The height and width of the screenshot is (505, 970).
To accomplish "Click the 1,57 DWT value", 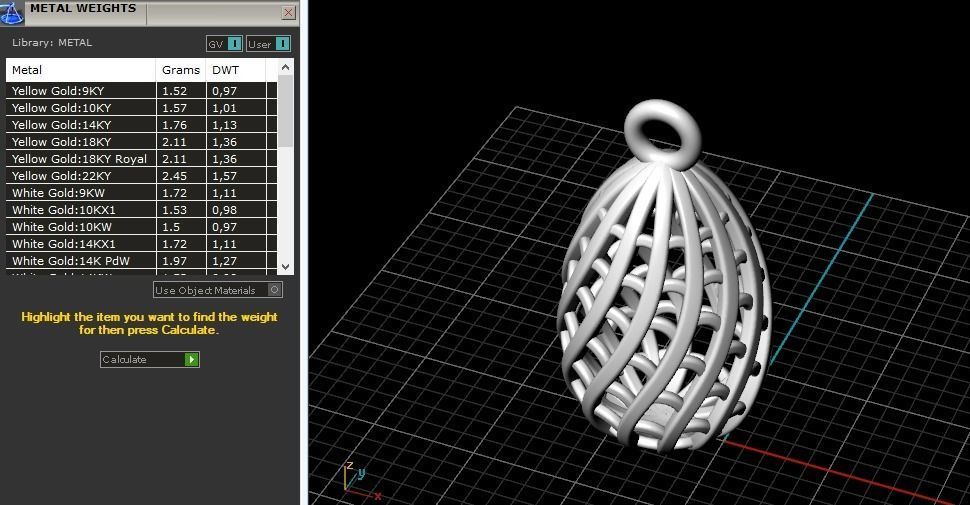I will [225, 176].
